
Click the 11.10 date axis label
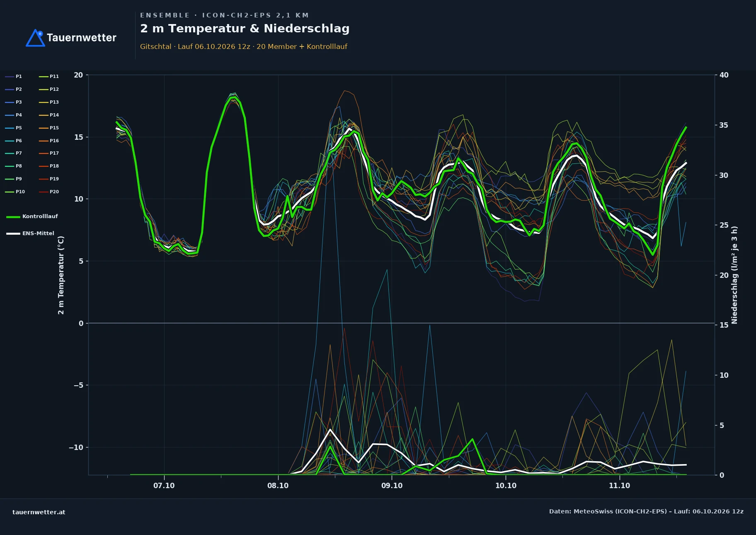(x=619, y=486)
